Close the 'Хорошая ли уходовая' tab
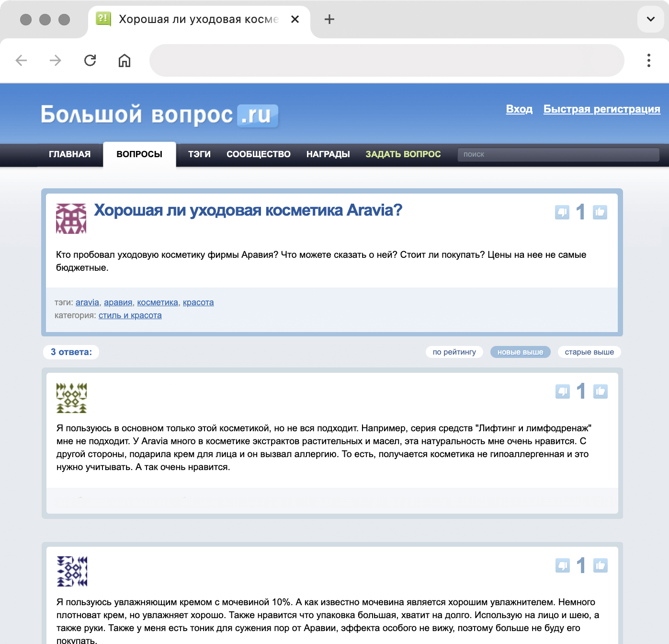 pyautogui.click(x=295, y=19)
